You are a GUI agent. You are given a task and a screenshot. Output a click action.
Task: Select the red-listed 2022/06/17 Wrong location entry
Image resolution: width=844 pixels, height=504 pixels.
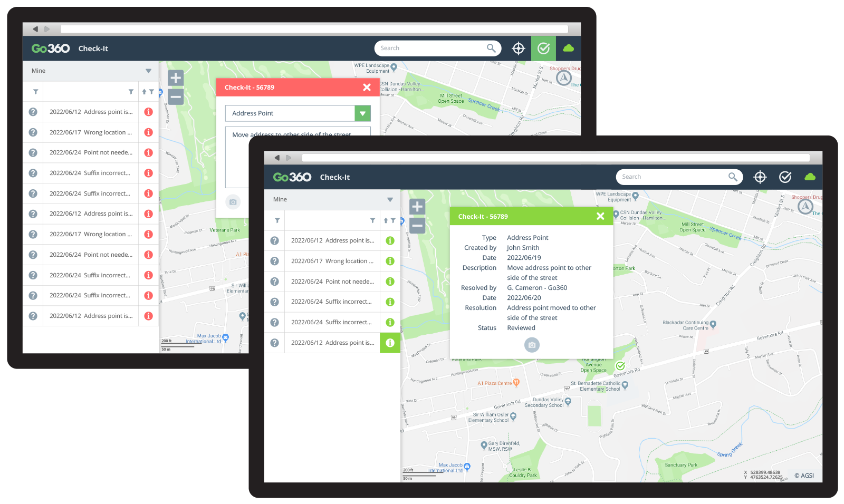click(91, 132)
